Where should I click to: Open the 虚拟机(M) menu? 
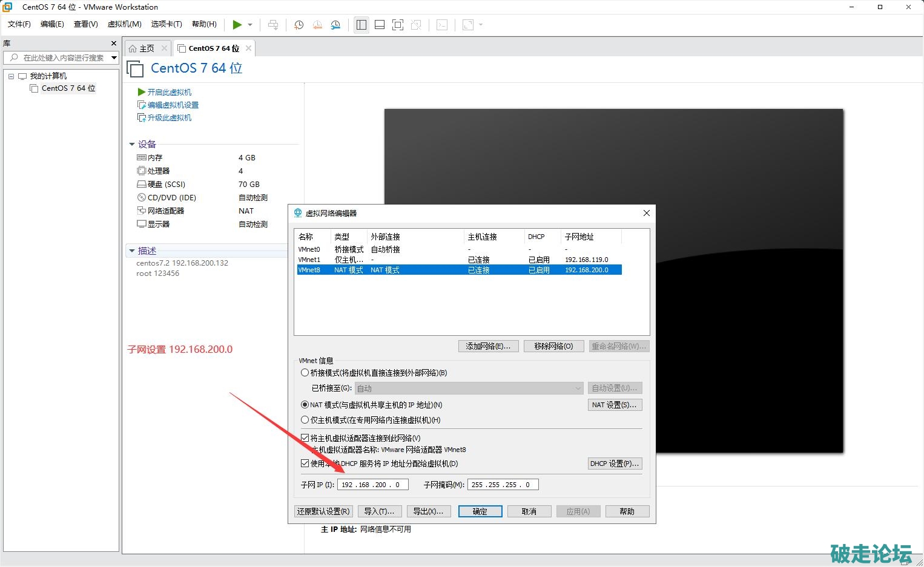124,24
